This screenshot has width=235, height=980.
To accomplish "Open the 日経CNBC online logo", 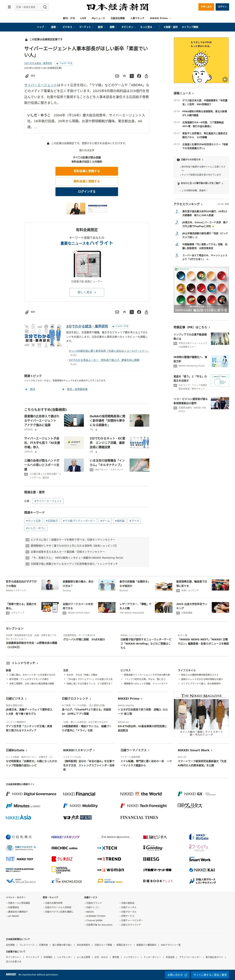I will click(64, 848).
